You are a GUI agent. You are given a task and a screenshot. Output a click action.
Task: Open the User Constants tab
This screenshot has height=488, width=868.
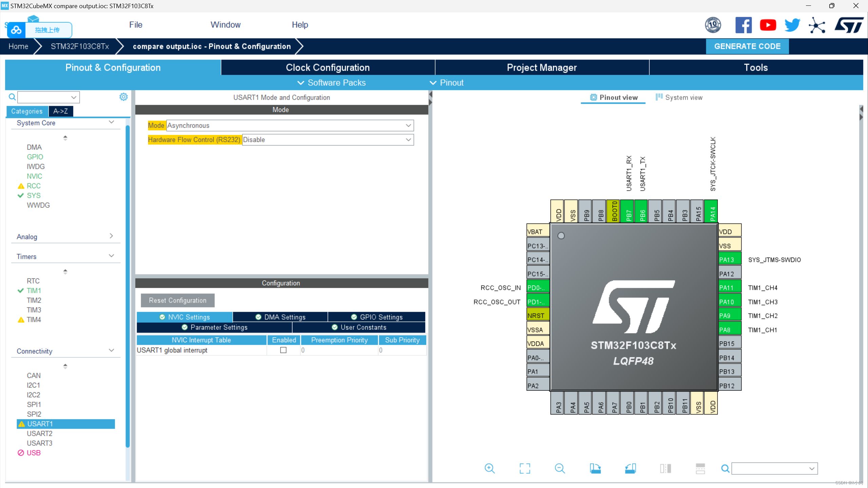pos(359,327)
